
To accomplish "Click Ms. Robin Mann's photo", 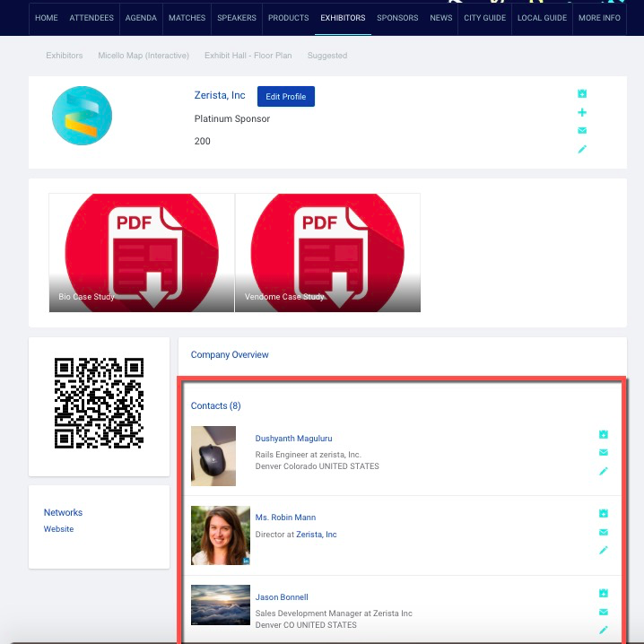I will coord(221,535).
